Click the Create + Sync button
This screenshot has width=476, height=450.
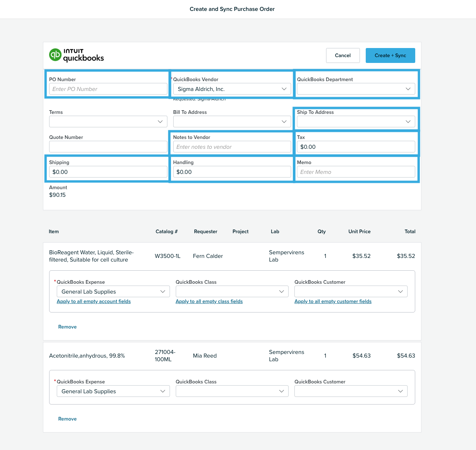tap(390, 55)
